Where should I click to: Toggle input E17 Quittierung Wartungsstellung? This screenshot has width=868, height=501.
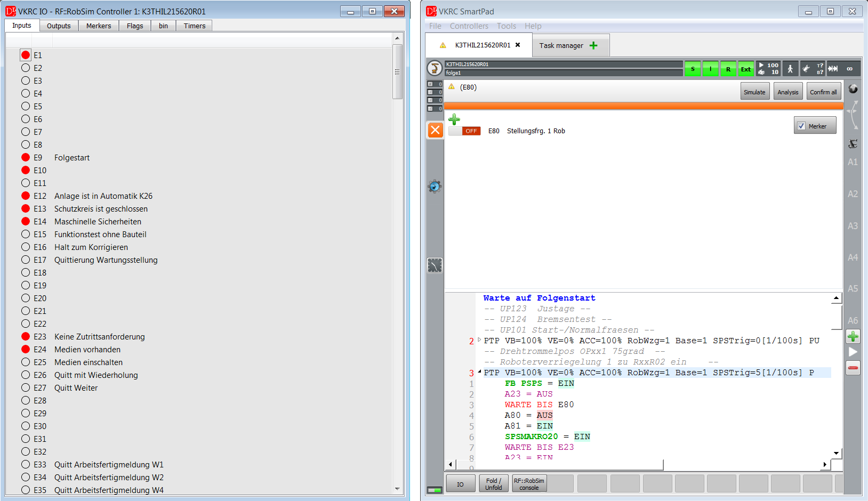pyautogui.click(x=26, y=260)
